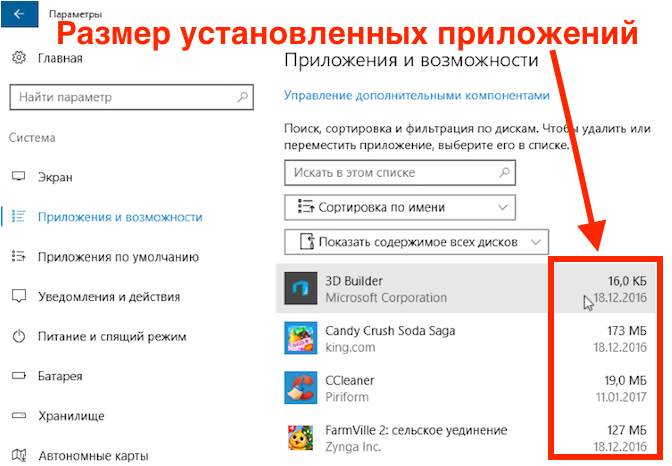Click the CCleaner app icon
This screenshot has width=672, height=466.
pyautogui.click(x=301, y=388)
